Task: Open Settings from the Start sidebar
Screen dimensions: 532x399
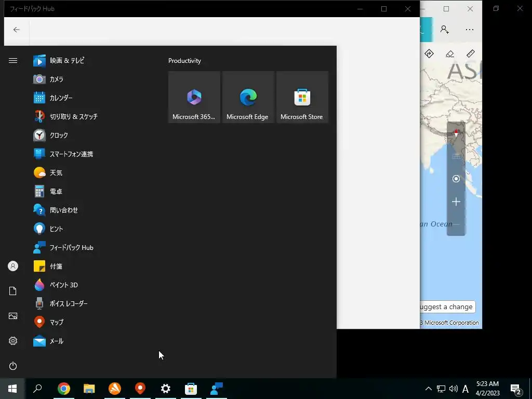Action: click(13, 341)
